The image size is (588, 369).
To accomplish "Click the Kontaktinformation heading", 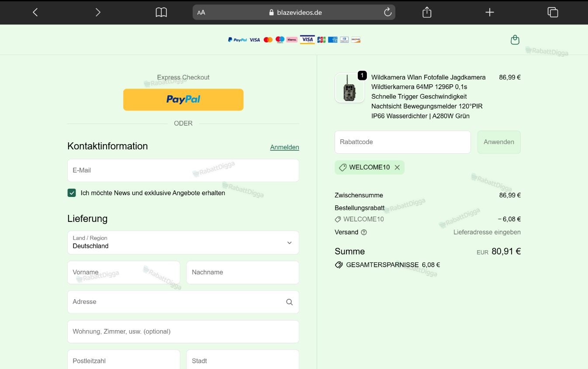I will pyautogui.click(x=107, y=146).
